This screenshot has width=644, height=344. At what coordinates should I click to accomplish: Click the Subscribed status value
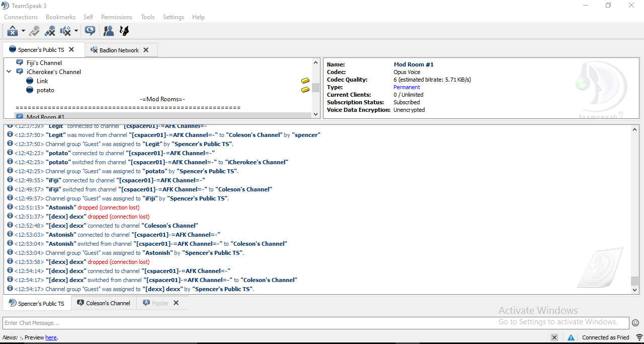(407, 102)
